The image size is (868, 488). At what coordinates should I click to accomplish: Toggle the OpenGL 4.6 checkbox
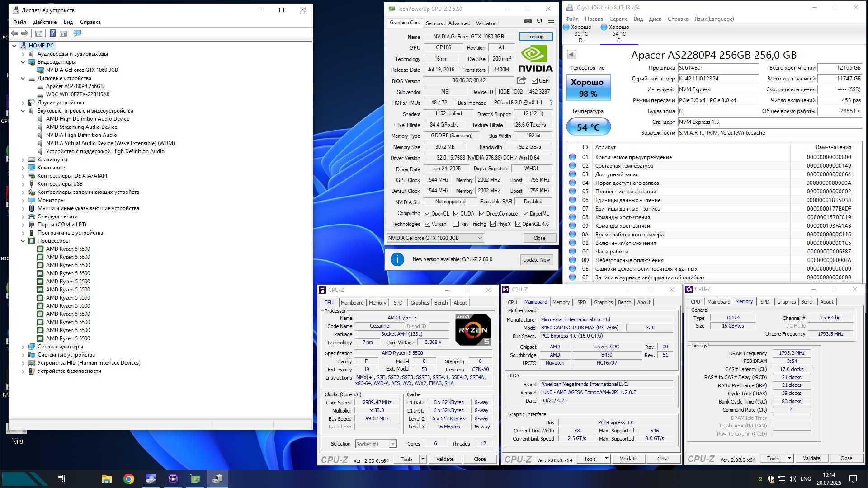coord(518,224)
